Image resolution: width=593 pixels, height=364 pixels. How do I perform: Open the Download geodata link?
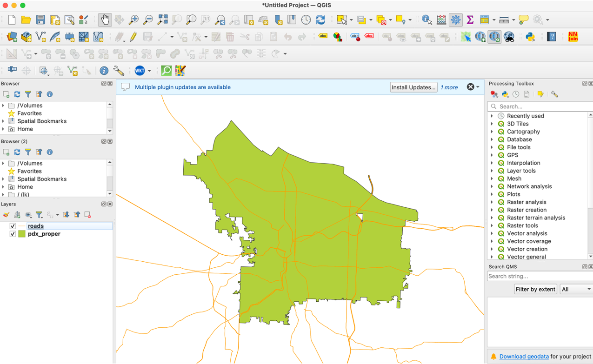(524, 357)
